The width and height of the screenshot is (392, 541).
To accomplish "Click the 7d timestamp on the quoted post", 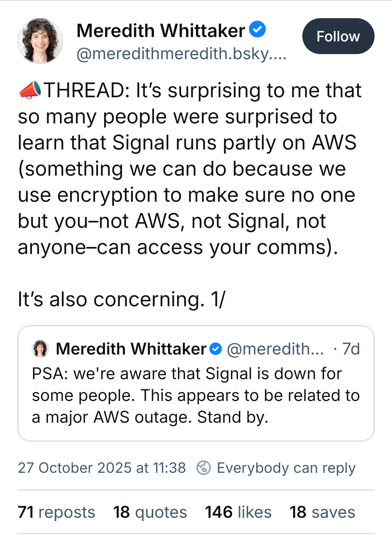I will 351,349.
